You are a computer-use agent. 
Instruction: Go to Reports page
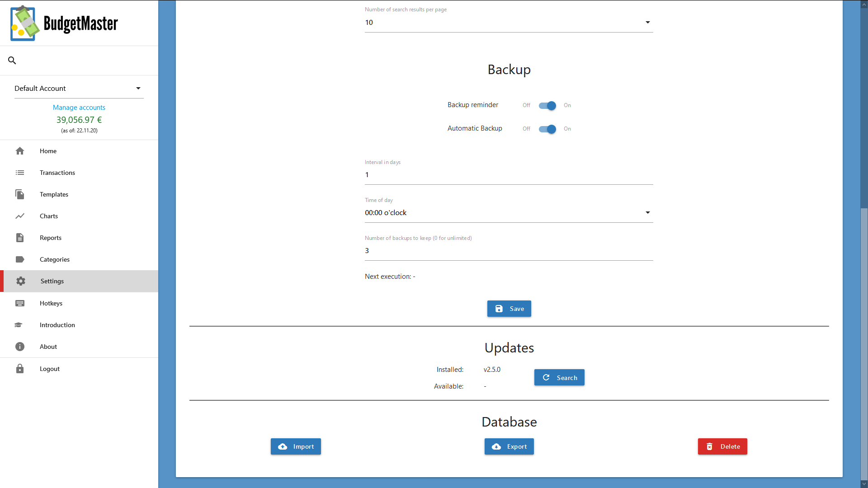(79, 238)
